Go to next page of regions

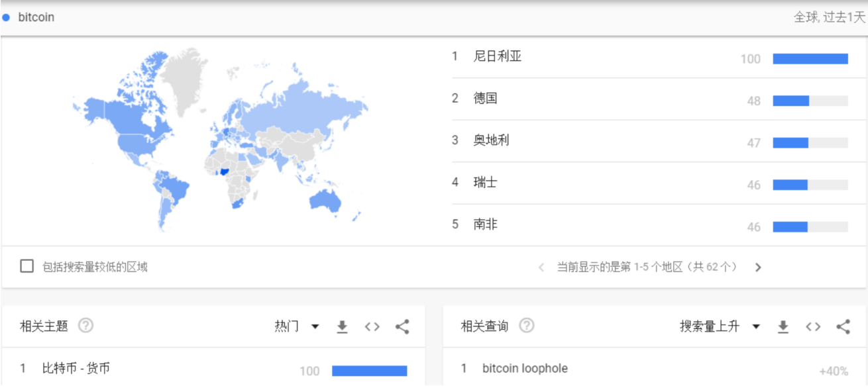pos(758,268)
